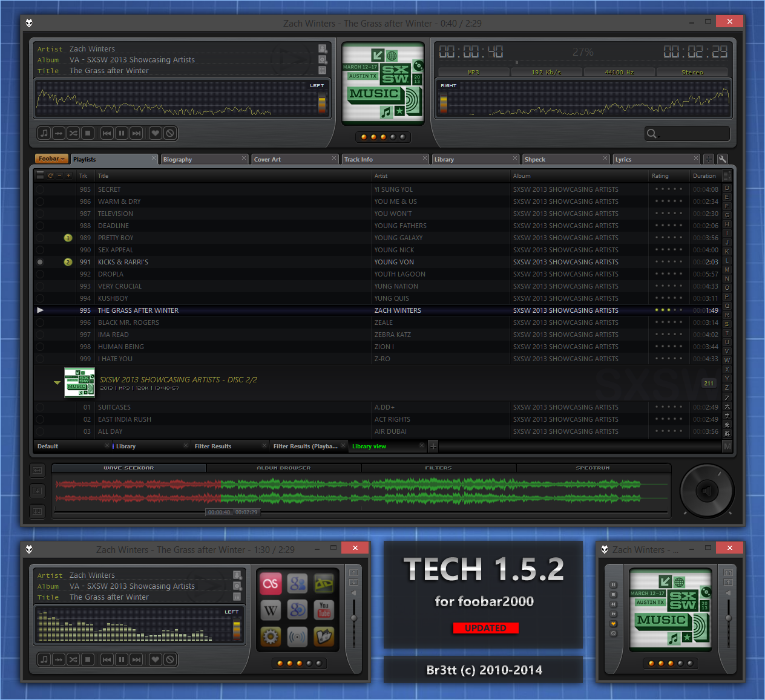Click the round volume knob speaker
765x700 pixels.
(x=706, y=491)
